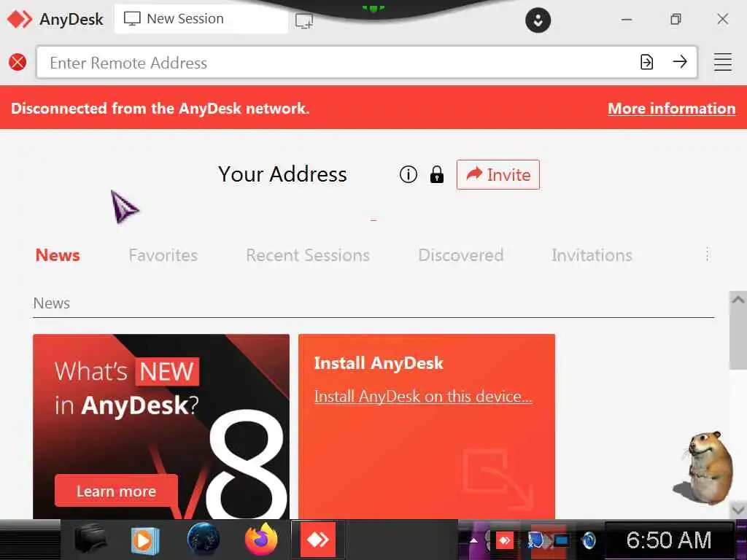The height and width of the screenshot is (560, 747).
Task: Launch Firefox from the taskbar
Action: (261, 539)
